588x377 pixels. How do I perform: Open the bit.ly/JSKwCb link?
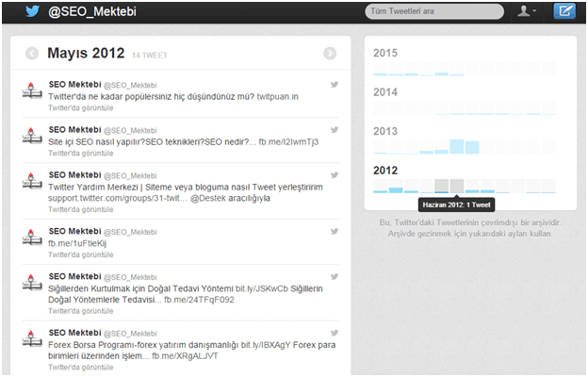[x=262, y=288]
